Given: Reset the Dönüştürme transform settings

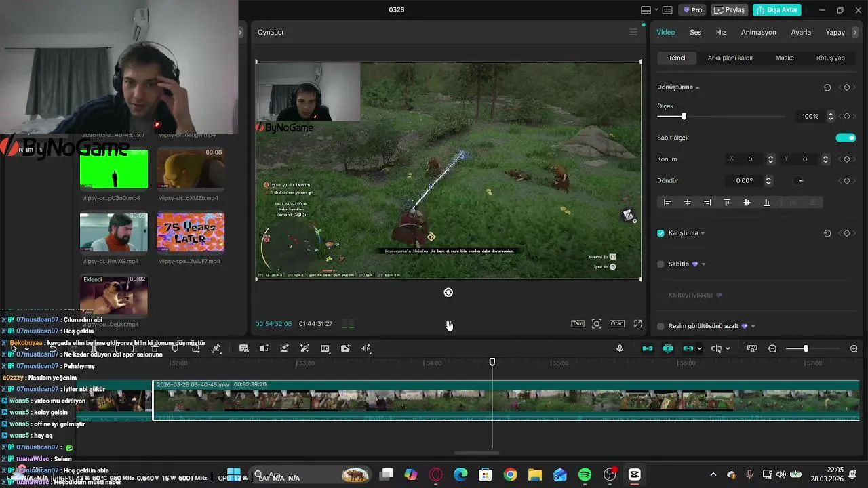Looking at the screenshot, I should [827, 87].
